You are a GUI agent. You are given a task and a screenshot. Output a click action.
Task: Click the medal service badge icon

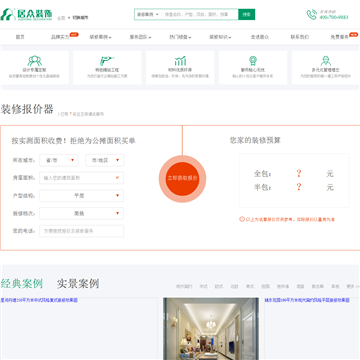click(x=253, y=61)
